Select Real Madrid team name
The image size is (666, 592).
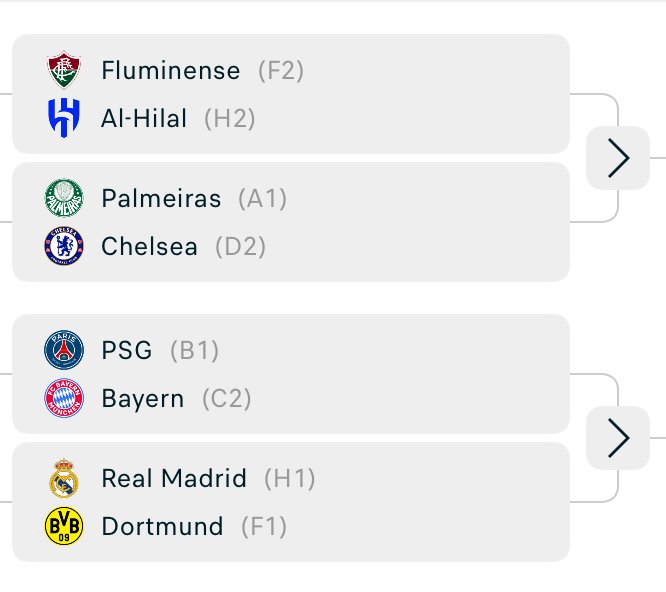click(x=174, y=479)
